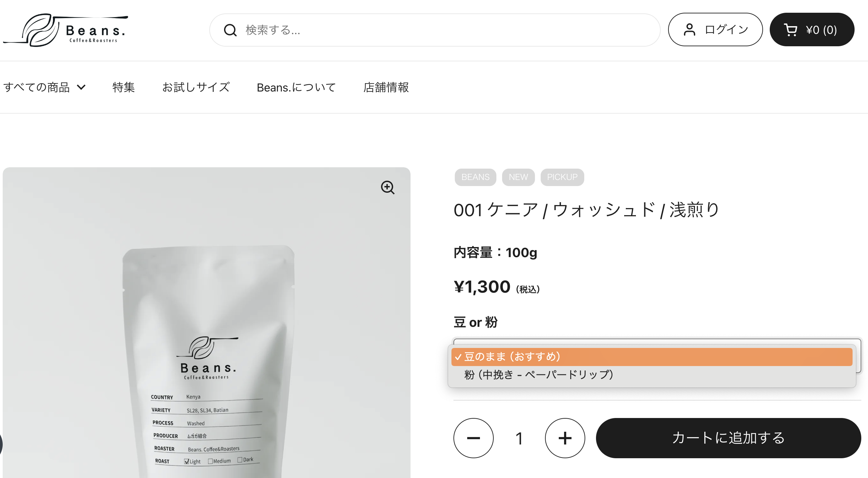Viewport: 868px width, 478px height.
Task: Decrease quantity with the minus button
Action: (x=473, y=438)
